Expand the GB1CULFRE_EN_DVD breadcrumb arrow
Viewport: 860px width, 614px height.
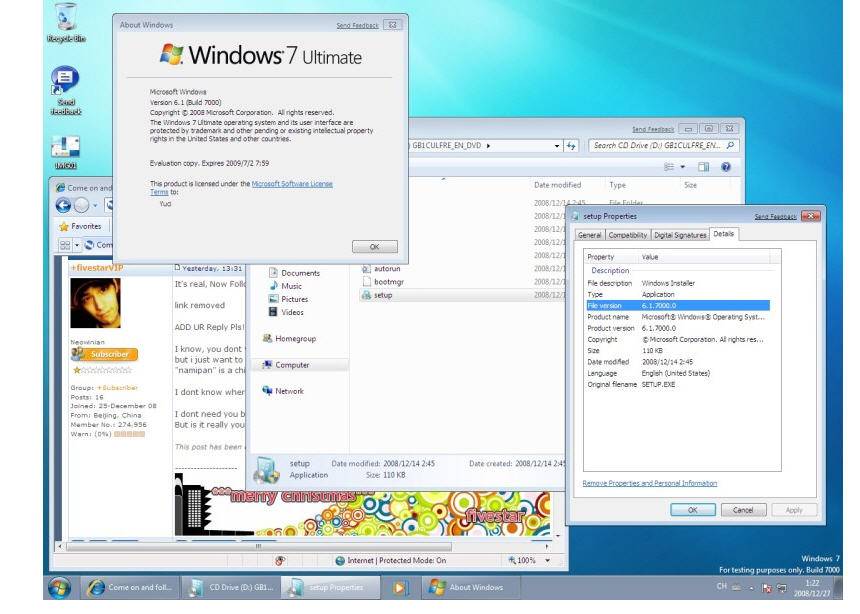click(488, 146)
